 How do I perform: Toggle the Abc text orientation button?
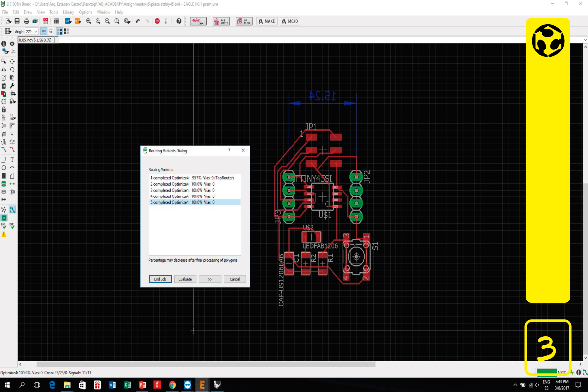tap(43, 31)
